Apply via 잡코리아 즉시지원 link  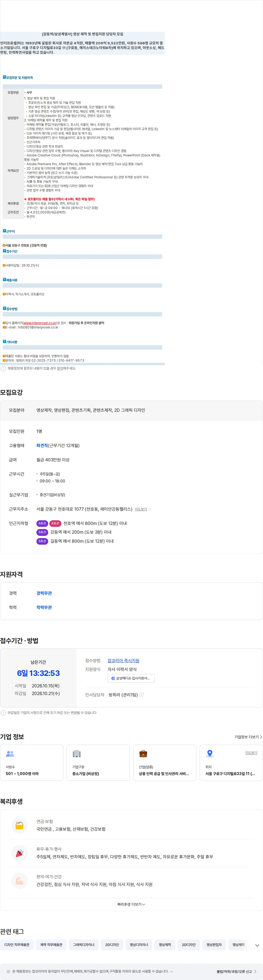[123, 661]
